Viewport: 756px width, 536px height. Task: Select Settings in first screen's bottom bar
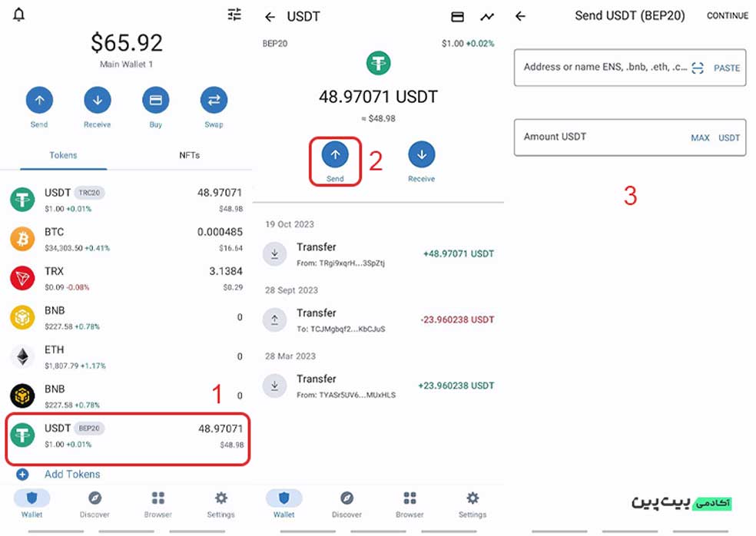click(x=220, y=504)
